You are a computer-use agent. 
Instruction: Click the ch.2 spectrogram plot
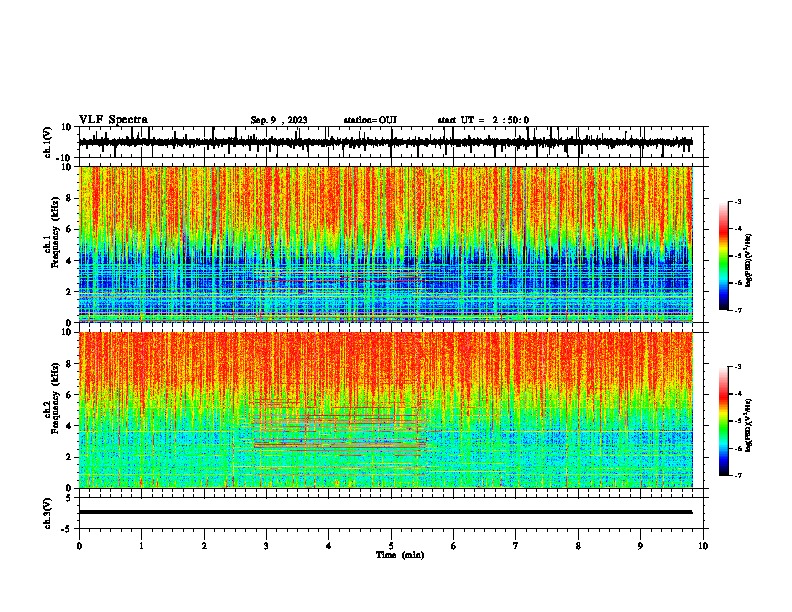point(386,410)
